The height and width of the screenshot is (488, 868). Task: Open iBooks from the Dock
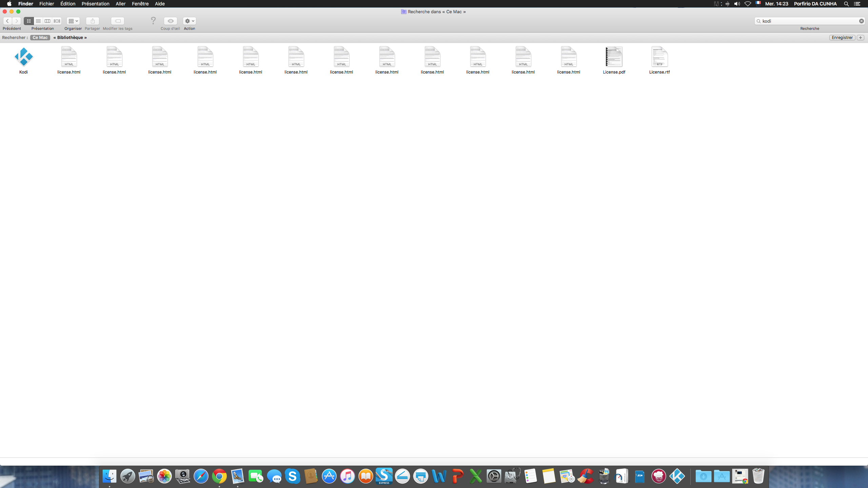pyautogui.click(x=366, y=476)
